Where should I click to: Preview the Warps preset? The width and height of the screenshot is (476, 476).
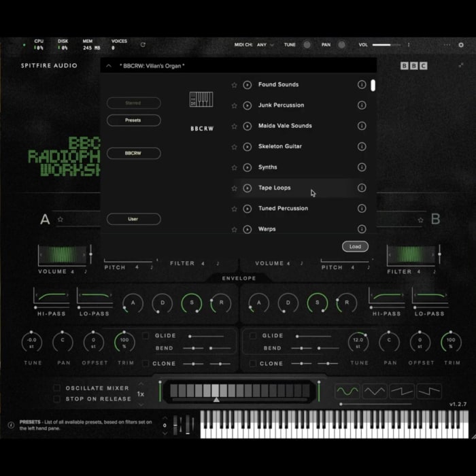coord(247,230)
